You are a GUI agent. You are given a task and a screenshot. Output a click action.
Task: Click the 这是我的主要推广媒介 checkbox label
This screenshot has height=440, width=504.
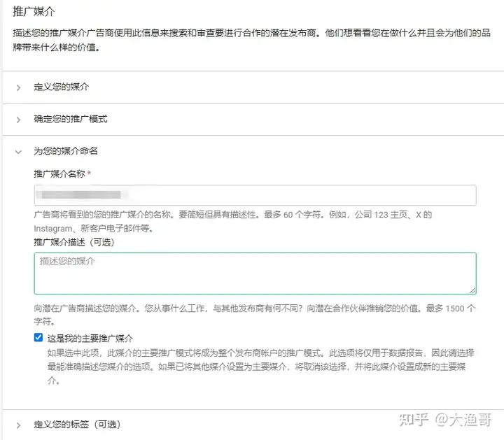coord(90,338)
